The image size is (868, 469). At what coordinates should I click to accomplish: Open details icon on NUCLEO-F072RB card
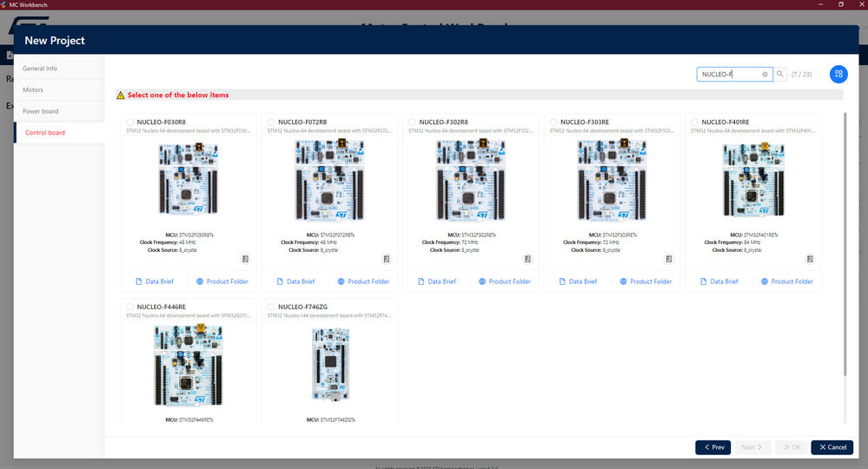point(387,259)
